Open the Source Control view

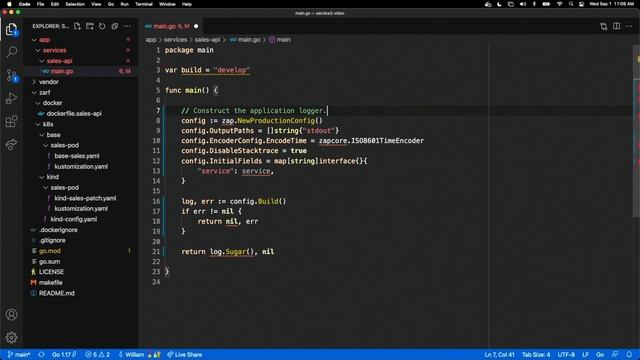(x=11, y=75)
